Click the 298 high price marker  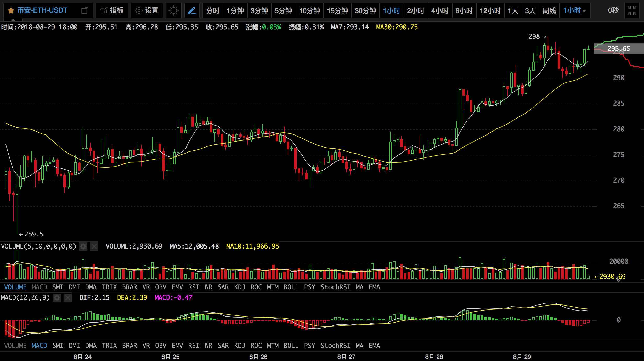click(537, 36)
